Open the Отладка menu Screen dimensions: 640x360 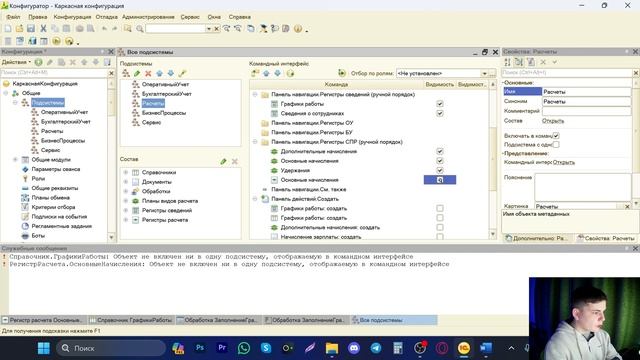(107, 17)
